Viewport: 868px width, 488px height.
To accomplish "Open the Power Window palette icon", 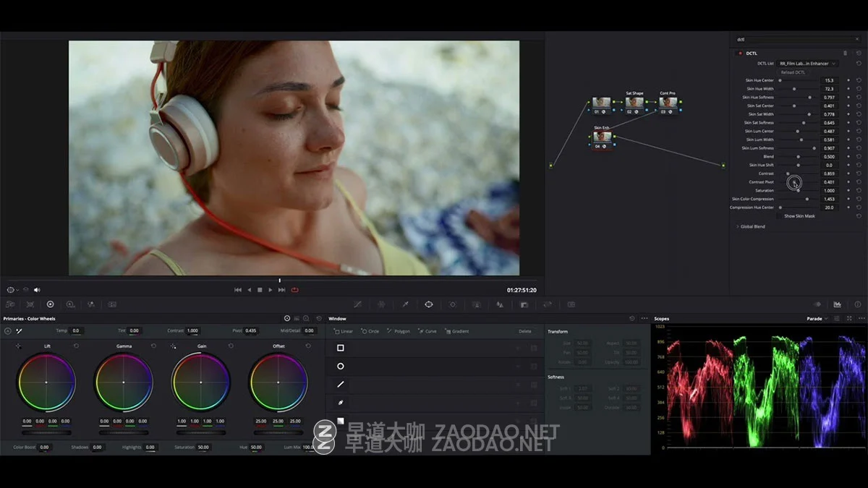I will click(429, 304).
